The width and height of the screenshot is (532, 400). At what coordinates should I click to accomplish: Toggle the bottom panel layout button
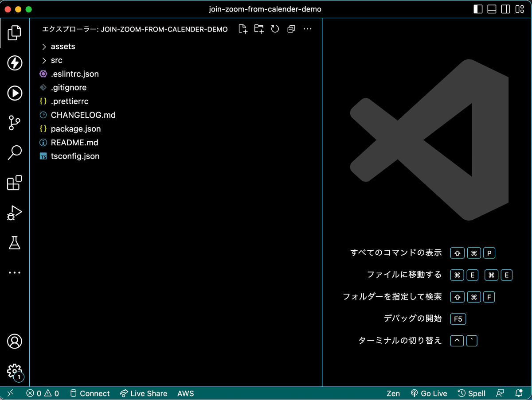click(492, 9)
